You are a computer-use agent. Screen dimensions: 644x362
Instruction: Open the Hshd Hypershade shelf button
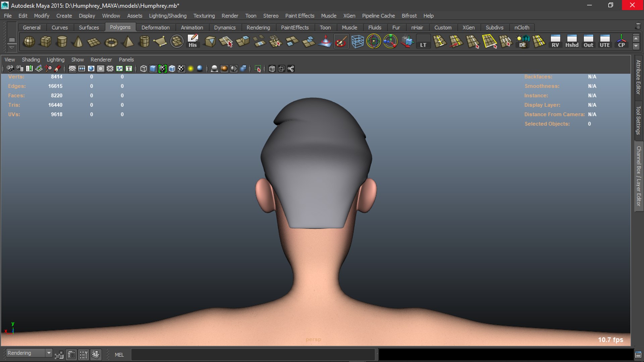point(572,41)
